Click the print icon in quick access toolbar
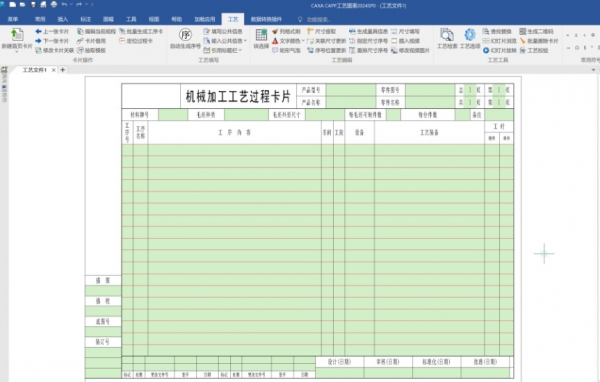The width and height of the screenshot is (600, 382). pyautogui.click(x=54, y=5)
